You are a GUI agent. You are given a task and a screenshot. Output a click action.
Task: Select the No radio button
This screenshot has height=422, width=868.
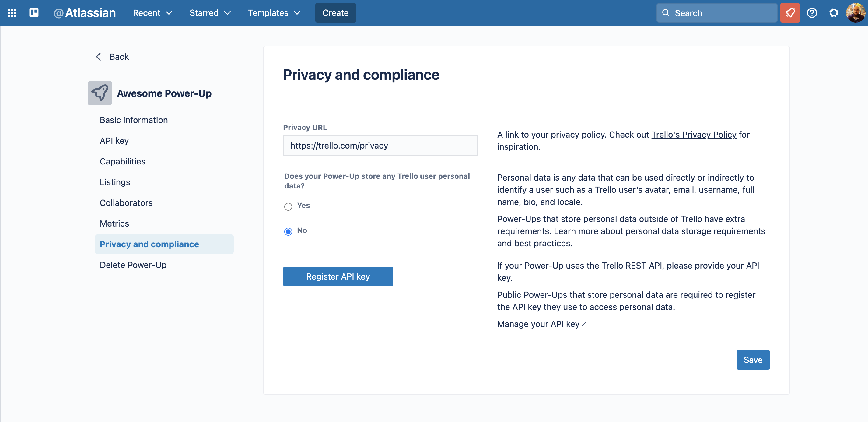[288, 231]
